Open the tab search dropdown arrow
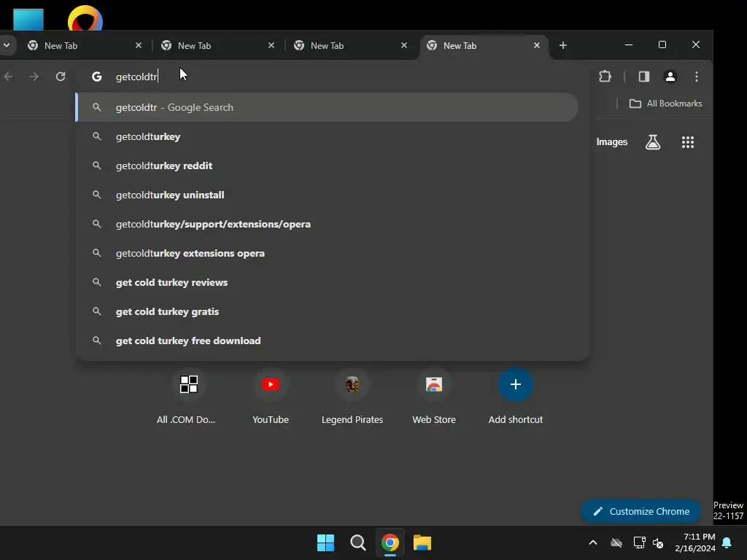747x560 pixels. tap(7, 45)
